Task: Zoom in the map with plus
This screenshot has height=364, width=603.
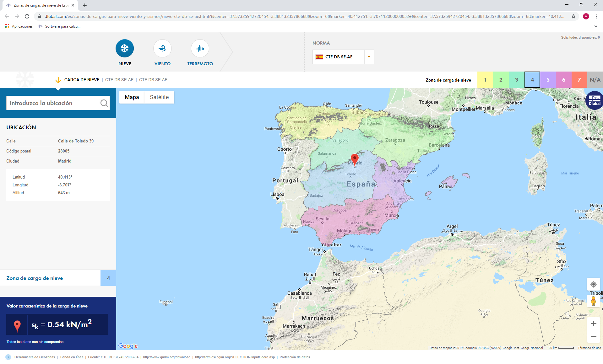Action: coord(593,324)
